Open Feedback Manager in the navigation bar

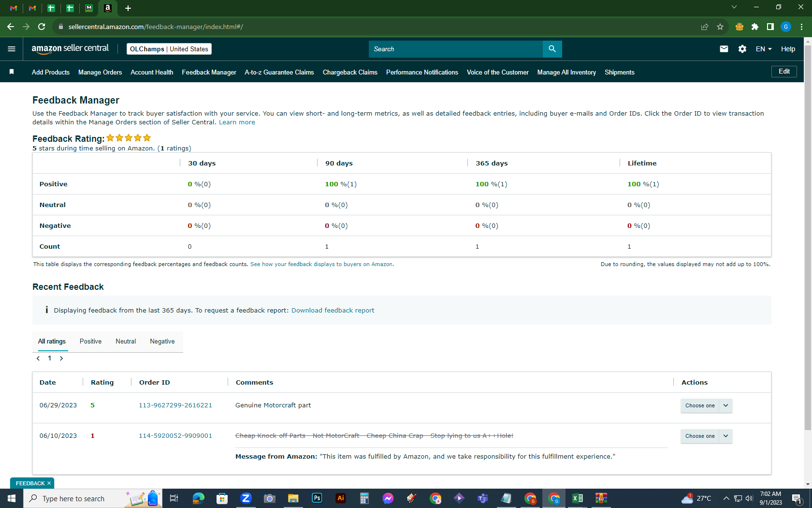pyautogui.click(x=209, y=72)
